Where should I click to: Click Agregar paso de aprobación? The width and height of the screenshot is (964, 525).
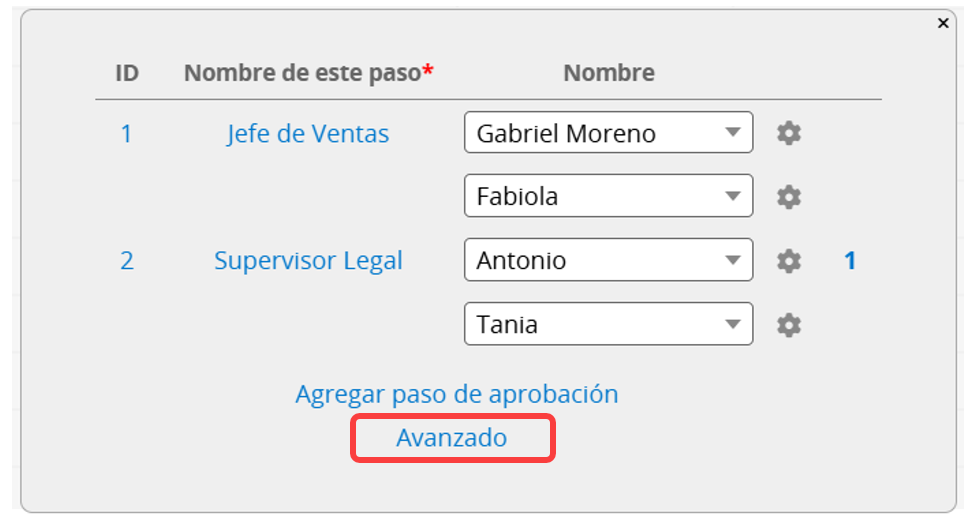(456, 394)
